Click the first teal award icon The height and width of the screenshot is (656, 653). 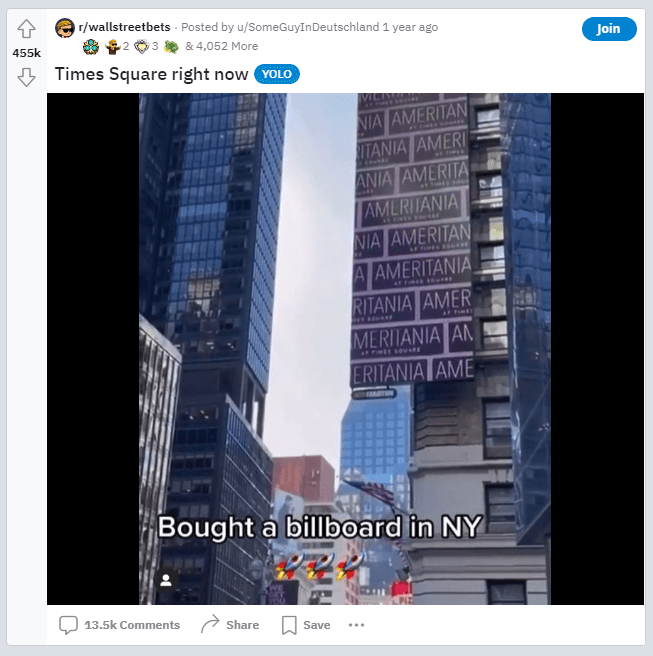coord(91,46)
